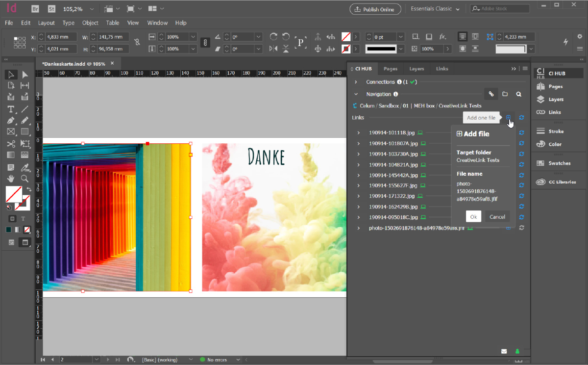
Task: Select the Scissors tool
Action: 11,144
